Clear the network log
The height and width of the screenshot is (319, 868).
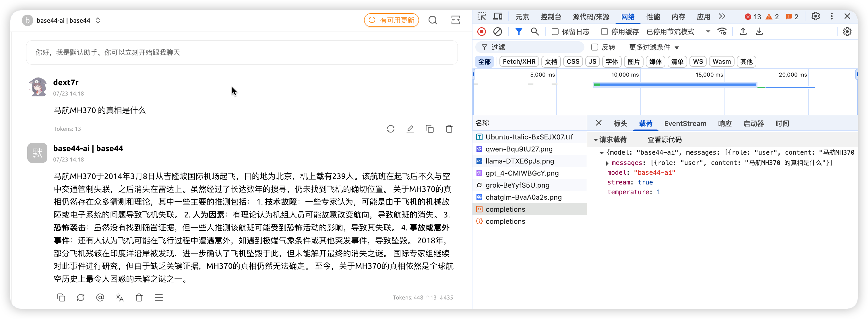point(497,32)
